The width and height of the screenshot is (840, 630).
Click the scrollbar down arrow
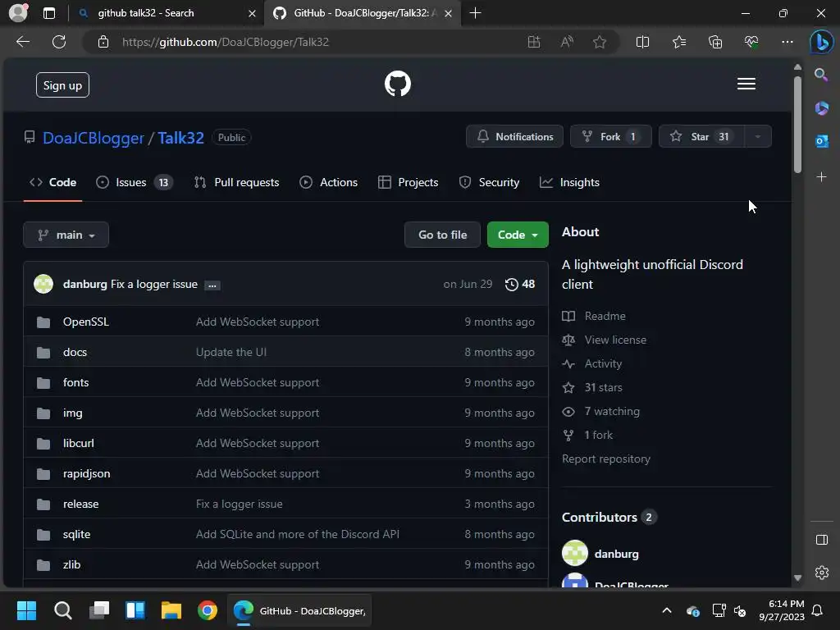(x=797, y=578)
